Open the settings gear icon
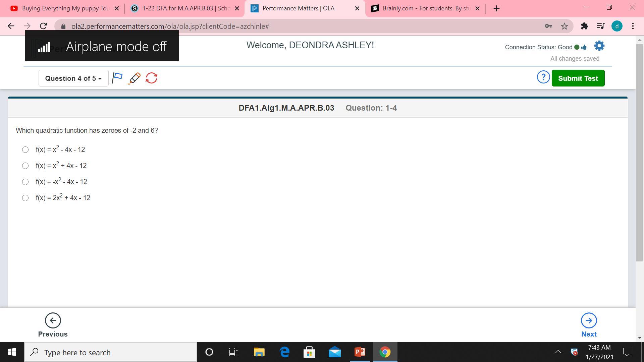Screen dimensions: 644x362 point(599,46)
